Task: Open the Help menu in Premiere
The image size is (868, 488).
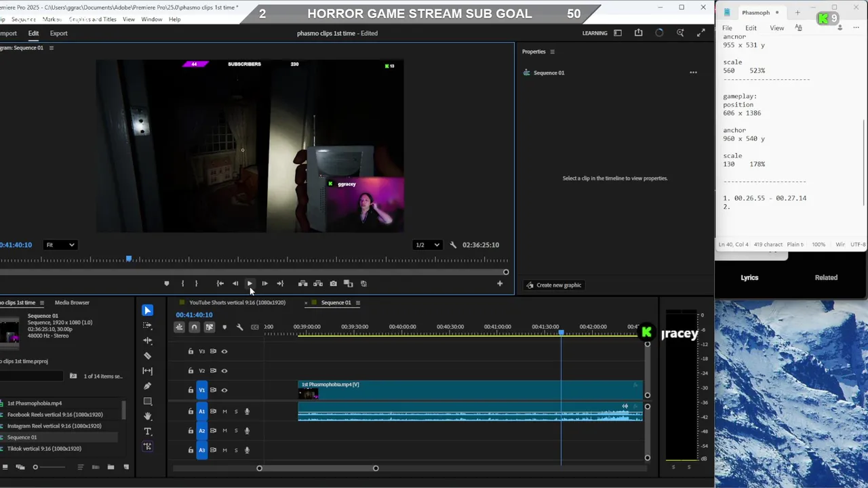Action: tap(174, 19)
